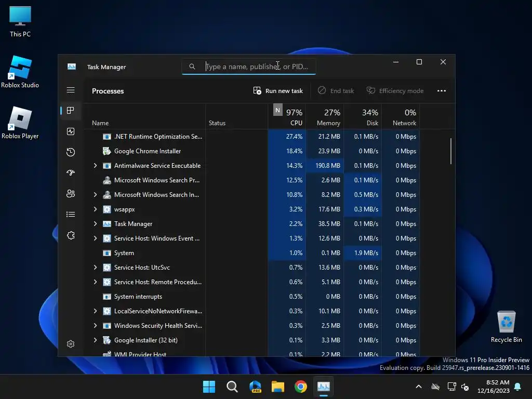The height and width of the screenshot is (399, 532).
Task: Open the Startup apps sidebar icon
Action: pyautogui.click(x=71, y=172)
